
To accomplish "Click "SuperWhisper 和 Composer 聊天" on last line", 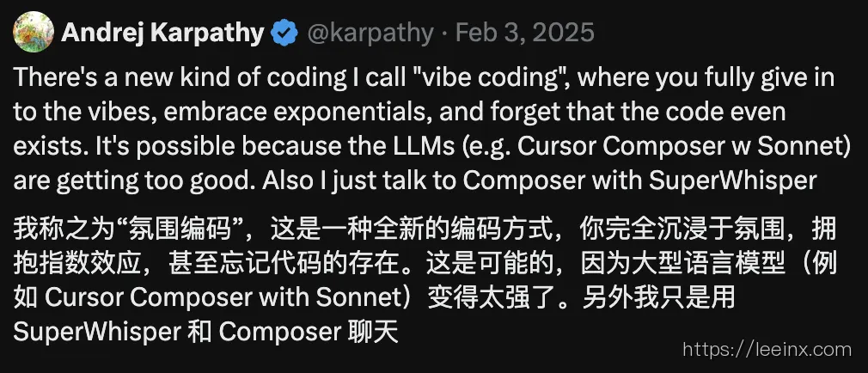I will [206, 332].
